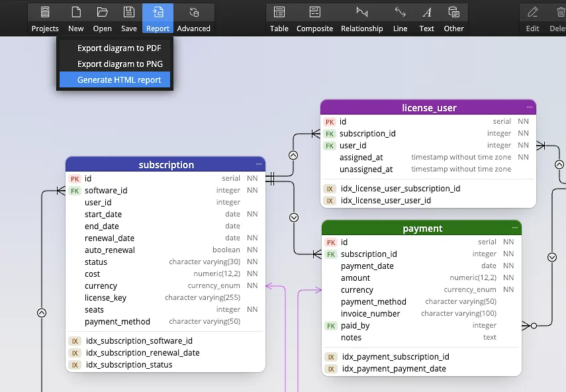Choose Export diagram to PNG
The height and width of the screenshot is (392, 566).
(x=115, y=64)
